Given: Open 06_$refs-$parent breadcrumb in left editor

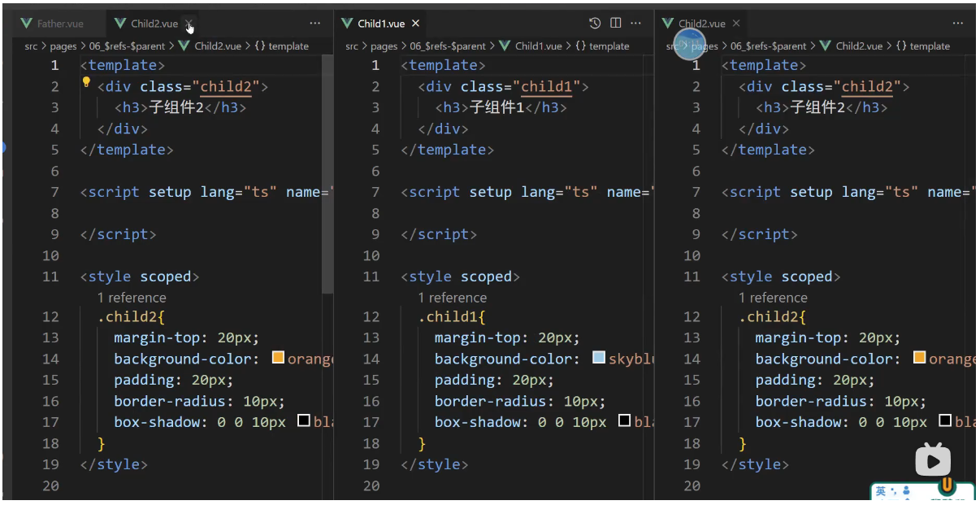Looking at the screenshot, I should coord(126,46).
